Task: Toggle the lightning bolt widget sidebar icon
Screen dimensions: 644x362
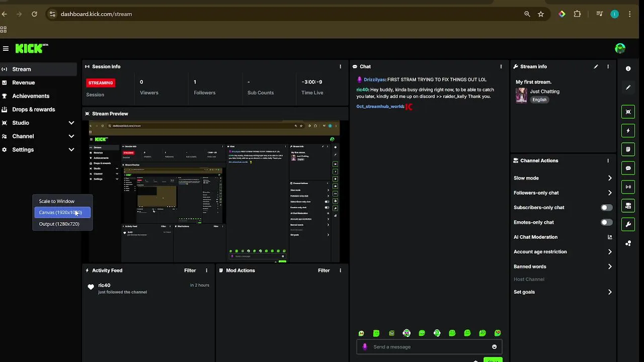Action: coord(628,131)
